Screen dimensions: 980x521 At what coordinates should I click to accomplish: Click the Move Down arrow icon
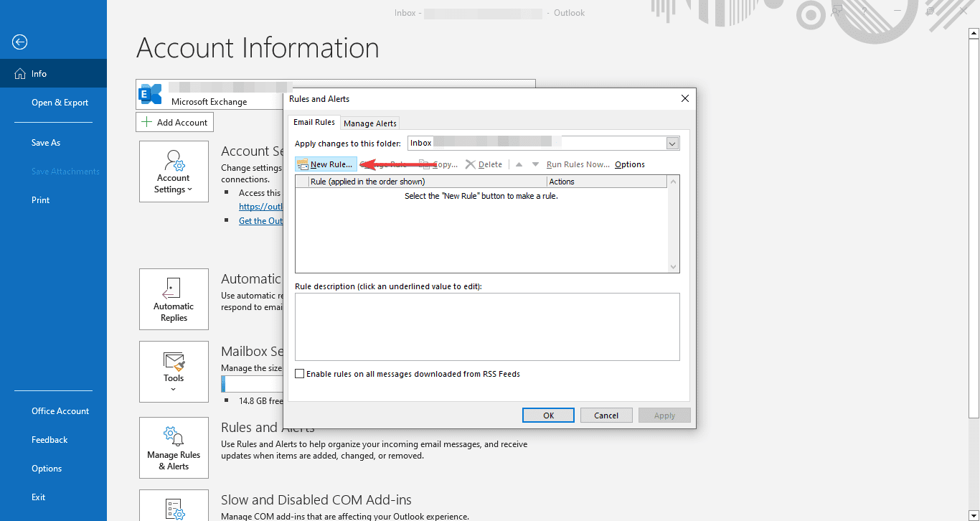(534, 164)
